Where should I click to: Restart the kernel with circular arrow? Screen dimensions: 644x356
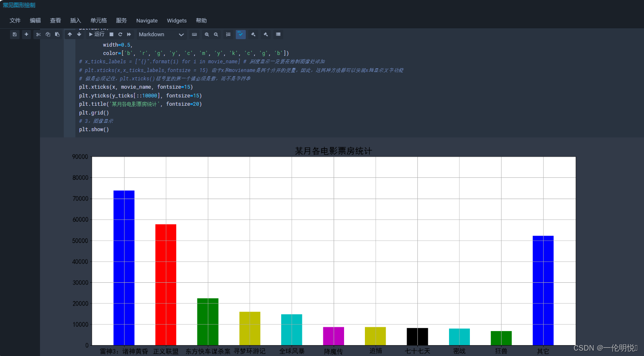120,35
